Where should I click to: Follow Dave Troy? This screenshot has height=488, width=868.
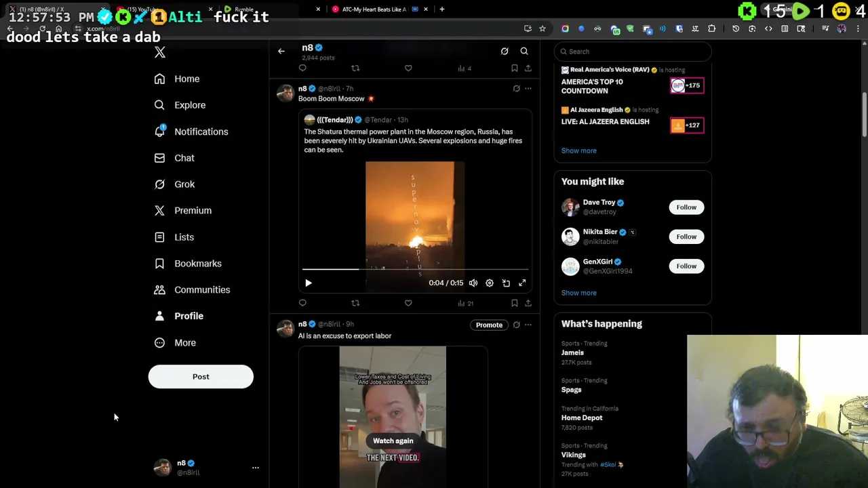point(686,207)
